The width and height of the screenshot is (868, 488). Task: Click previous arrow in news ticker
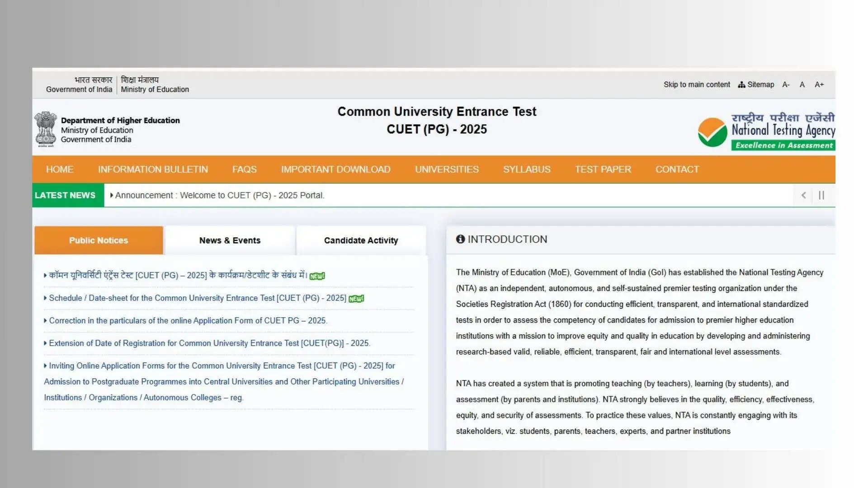[x=803, y=195]
